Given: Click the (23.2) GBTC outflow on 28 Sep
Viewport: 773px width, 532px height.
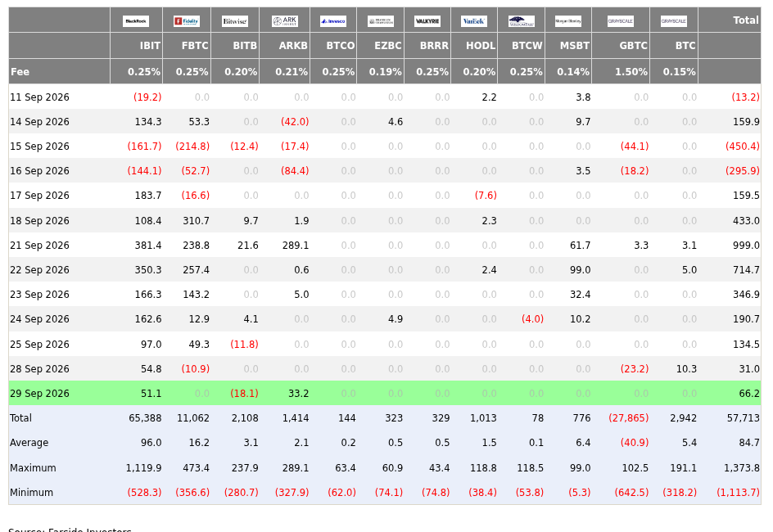Looking at the screenshot, I should tap(635, 369).
